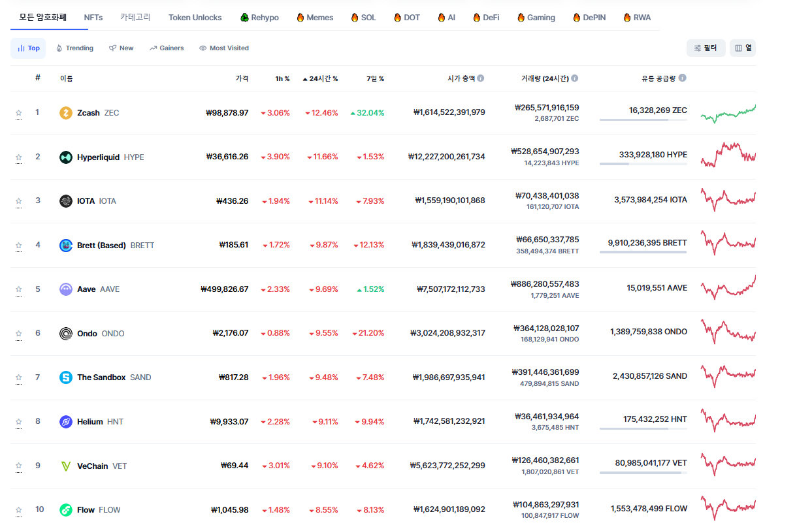Image resolution: width=812 pixels, height=527 pixels.
Task: Toggle the watchlist star for Flow
Action: click(19, 510)
